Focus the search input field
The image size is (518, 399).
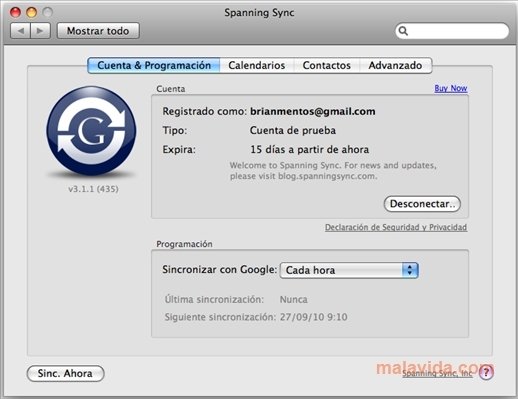[x=452, y=31]
